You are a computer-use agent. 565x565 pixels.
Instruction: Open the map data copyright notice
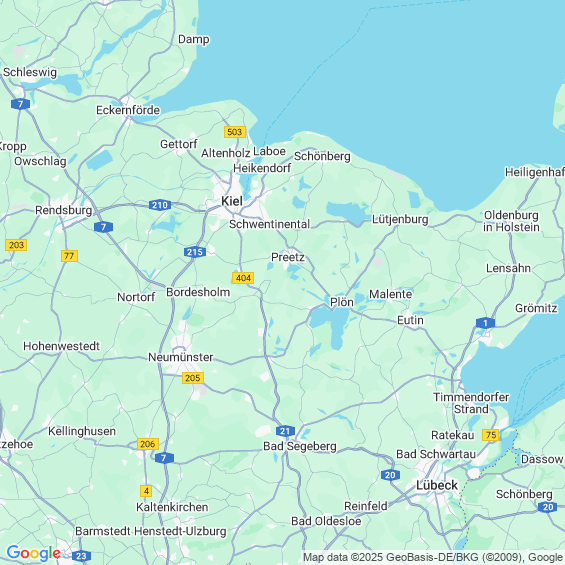coord(433,557)
